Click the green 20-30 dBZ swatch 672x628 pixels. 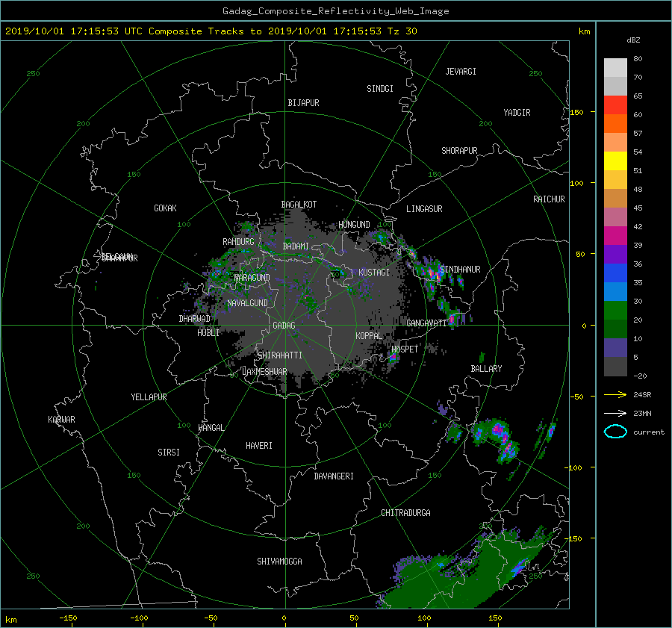[615, 311]
